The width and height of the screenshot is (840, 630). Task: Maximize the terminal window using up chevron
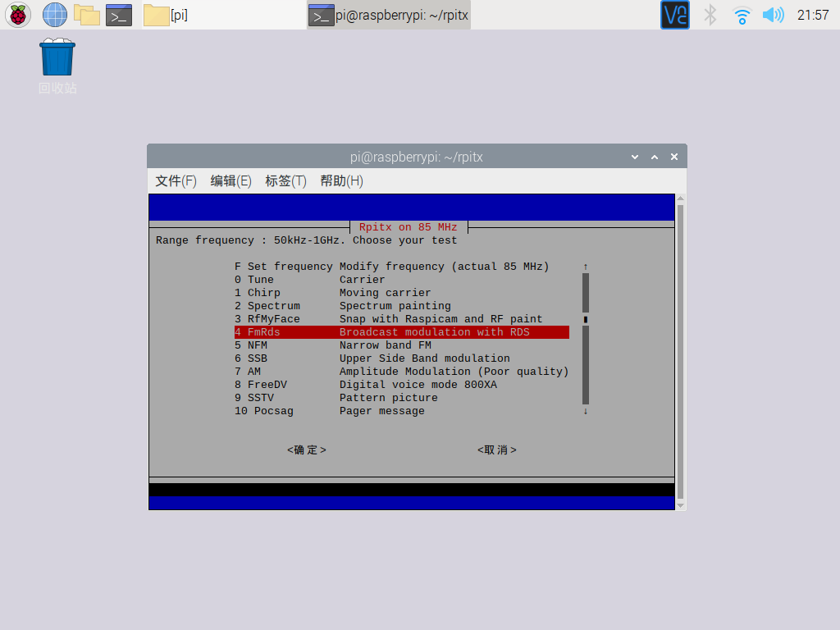[655, 157]
